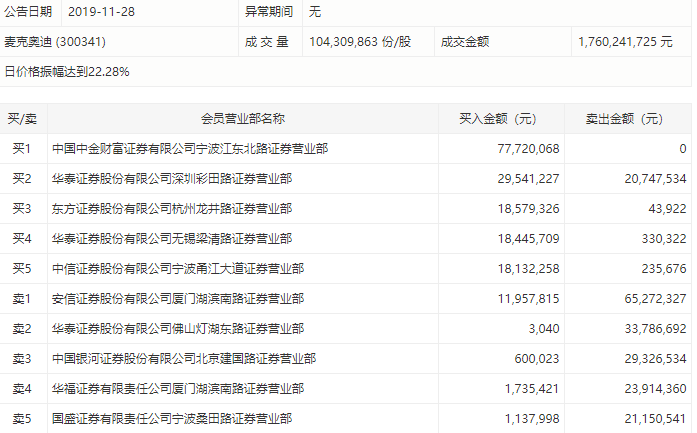
Task: Select 华泰证券无锡梁清路证券营业部 name
Action: coord(172,239)
